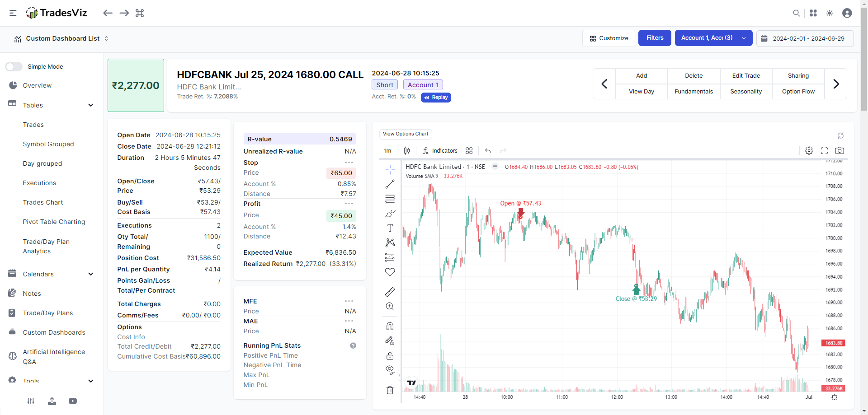Undo last chart action

(x=488, y=151)
